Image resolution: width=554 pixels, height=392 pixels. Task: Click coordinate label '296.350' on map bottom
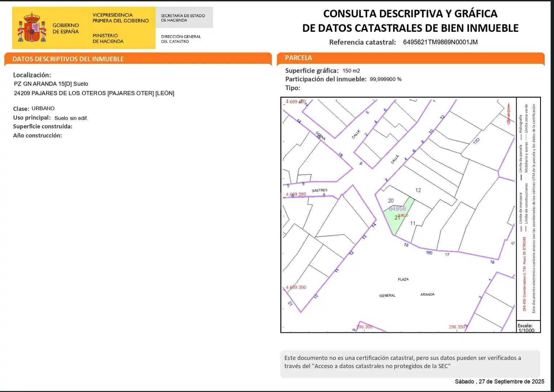(457, 327)
